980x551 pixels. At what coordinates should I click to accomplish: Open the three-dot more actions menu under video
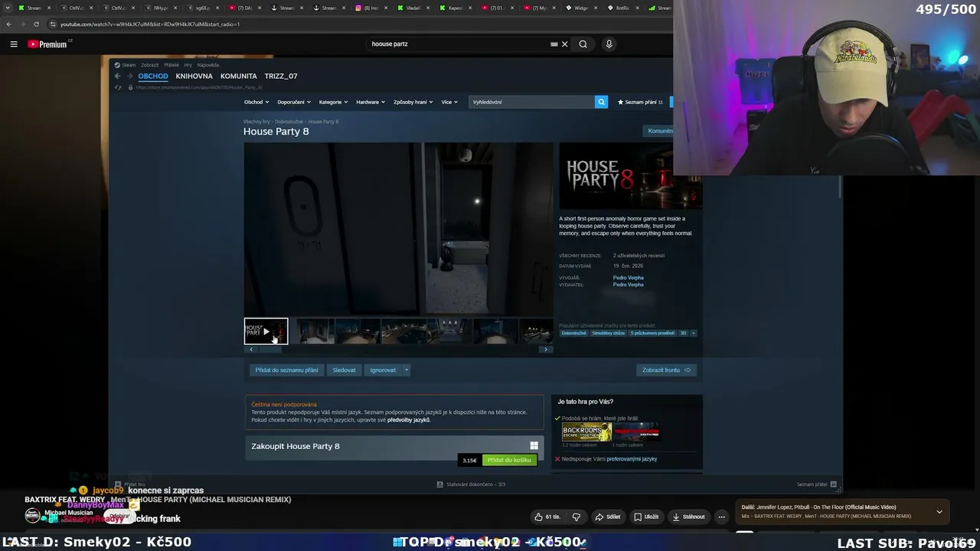721,517
